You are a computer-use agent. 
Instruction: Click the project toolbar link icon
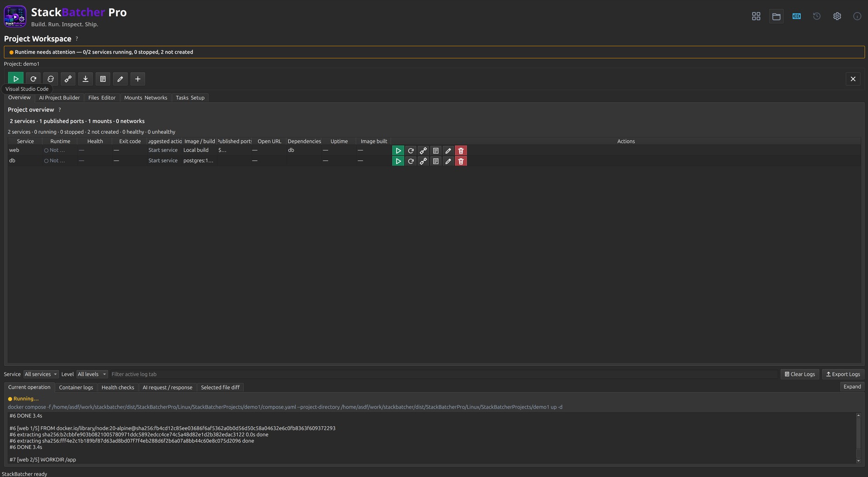click(x=68, y=79)
